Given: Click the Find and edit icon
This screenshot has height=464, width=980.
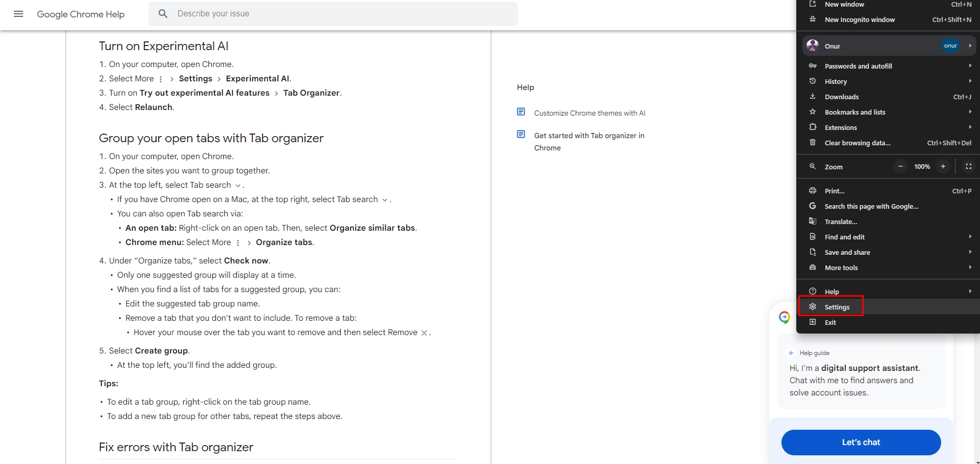Looking at the screenshot, I should [x=813, y=237].
